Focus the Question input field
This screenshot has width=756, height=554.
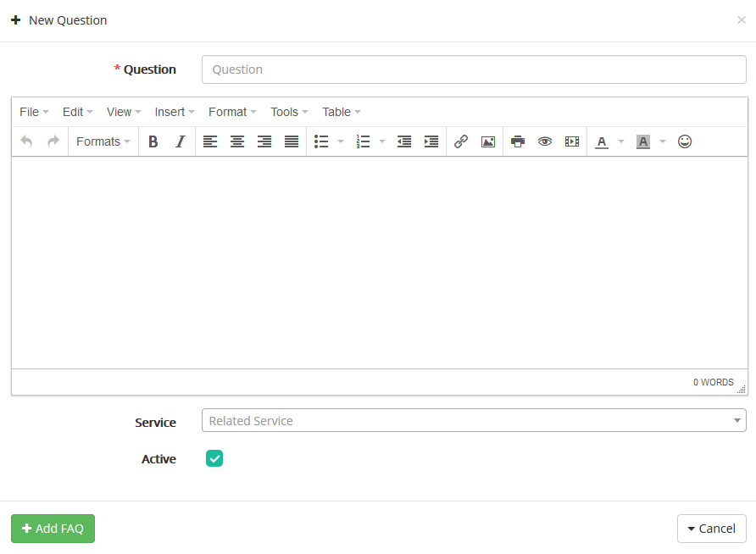click(x=474, y=69)
